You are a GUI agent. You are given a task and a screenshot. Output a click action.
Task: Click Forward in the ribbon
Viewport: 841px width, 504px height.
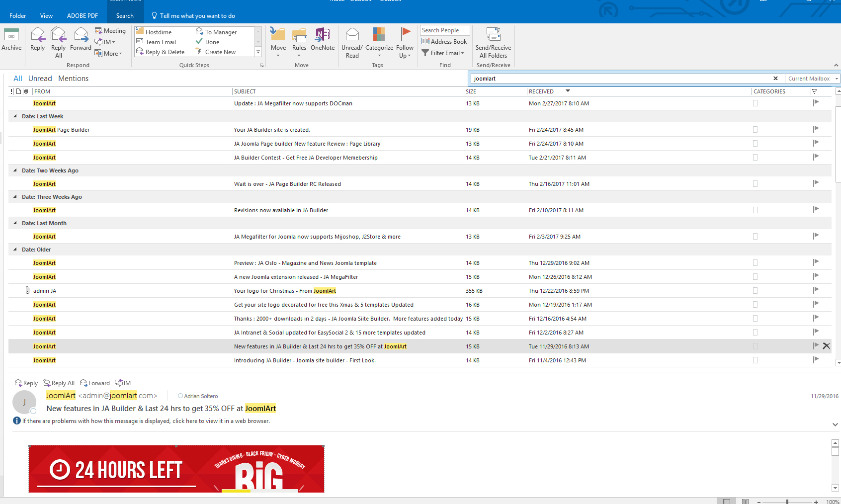pos(81,40)
